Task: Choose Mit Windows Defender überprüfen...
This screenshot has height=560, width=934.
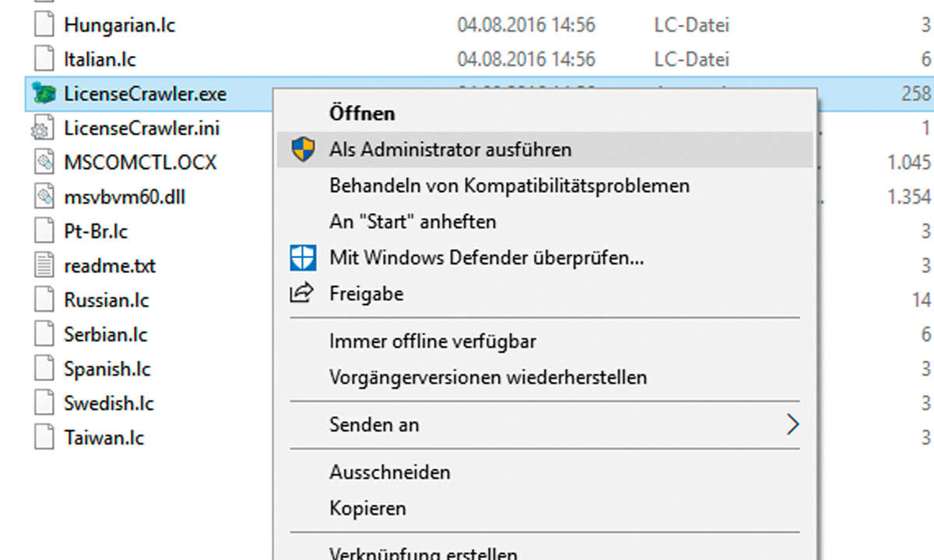Action: click(486, 257)
